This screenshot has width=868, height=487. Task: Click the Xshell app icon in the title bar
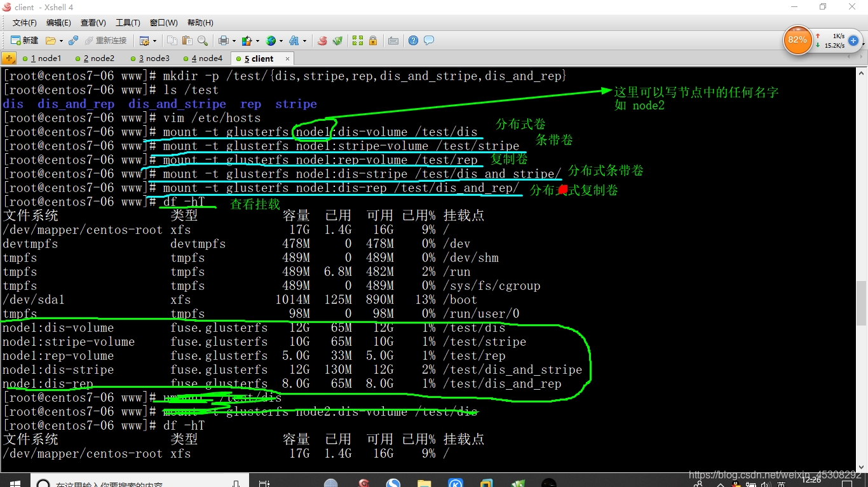point(7,7)
